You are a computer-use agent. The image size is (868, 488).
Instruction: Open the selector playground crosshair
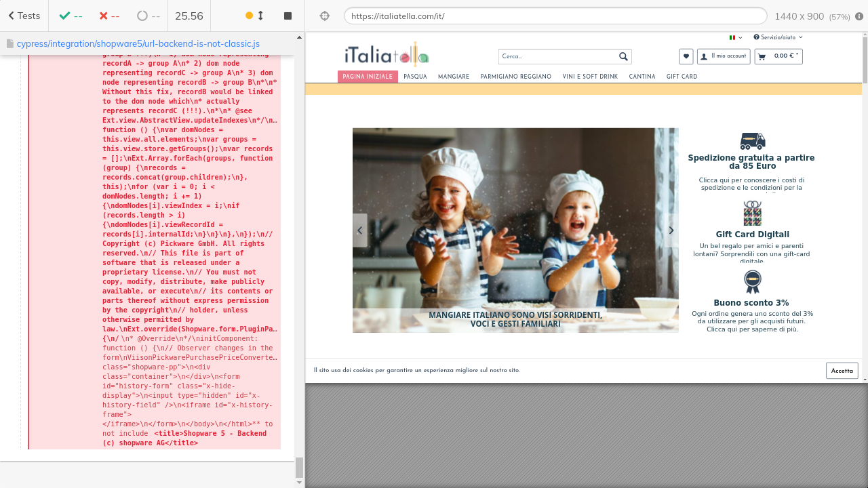pyautogui.click(x=325, y=16)
